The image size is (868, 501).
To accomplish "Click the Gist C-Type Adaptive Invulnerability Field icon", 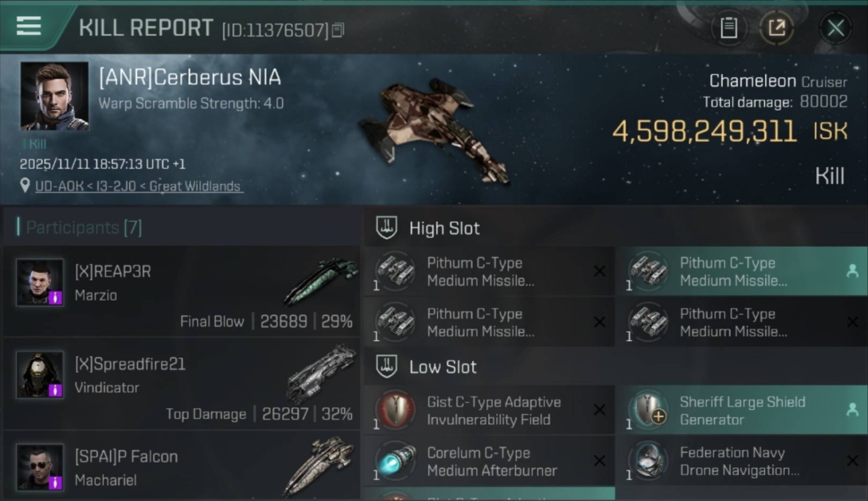I will [395, 411].
